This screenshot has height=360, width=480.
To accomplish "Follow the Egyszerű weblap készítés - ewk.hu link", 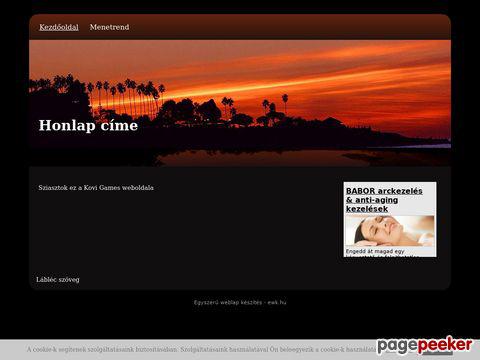I will tap(240, 302).
